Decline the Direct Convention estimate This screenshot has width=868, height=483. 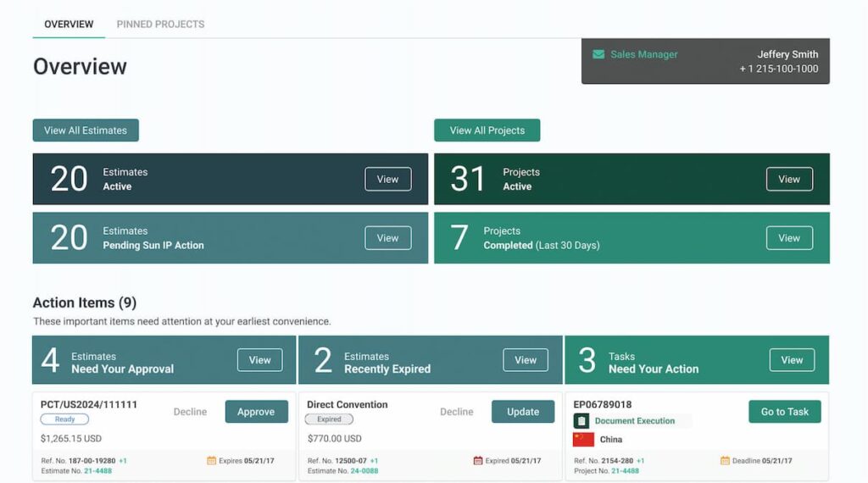457,412
